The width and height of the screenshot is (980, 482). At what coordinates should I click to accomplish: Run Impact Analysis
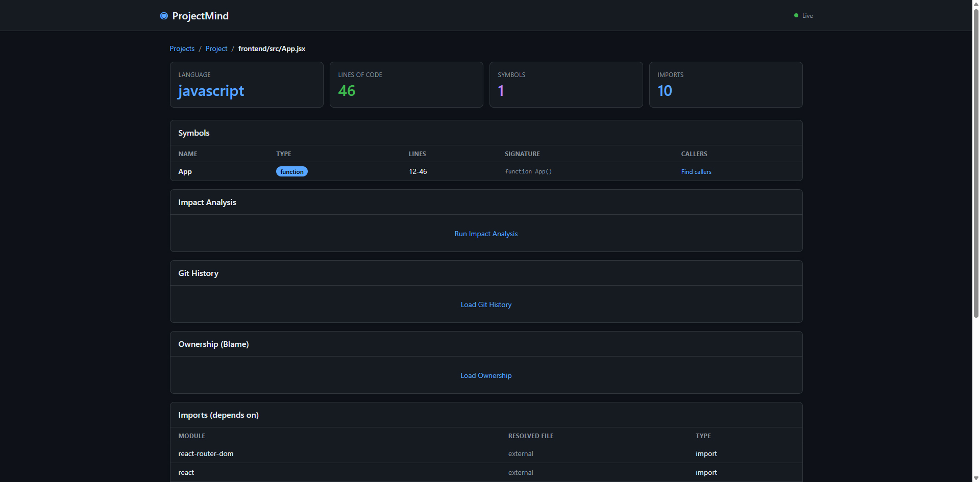(x=486, y=234)
